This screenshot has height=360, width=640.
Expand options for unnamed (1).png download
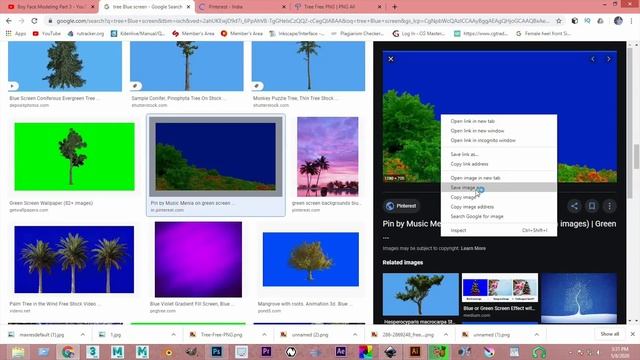(536, 335)
